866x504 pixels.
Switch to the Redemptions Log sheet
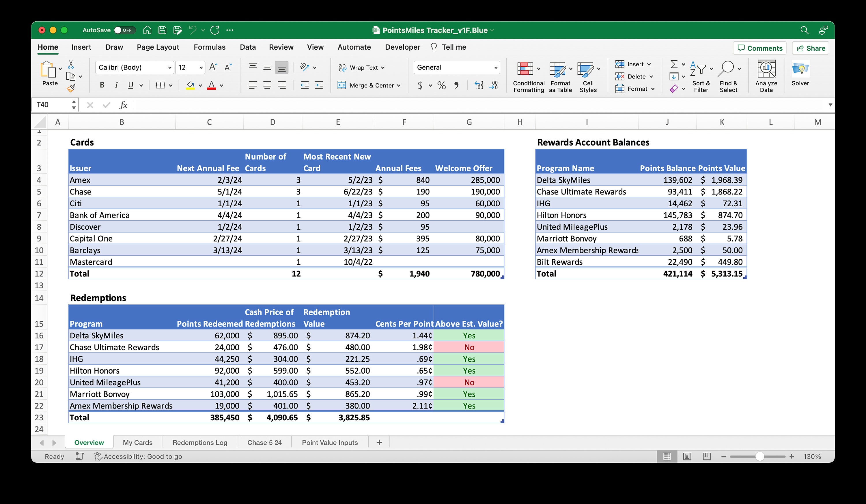200,443
